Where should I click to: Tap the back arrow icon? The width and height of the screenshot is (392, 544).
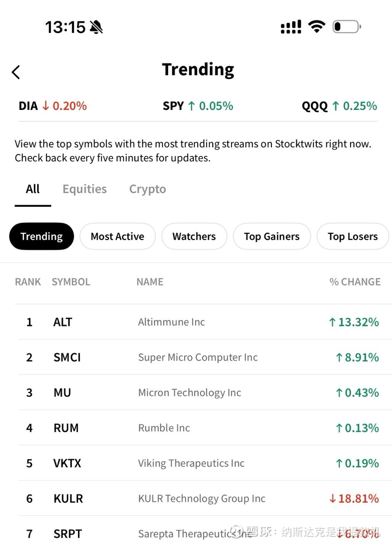tap(16, 72)
